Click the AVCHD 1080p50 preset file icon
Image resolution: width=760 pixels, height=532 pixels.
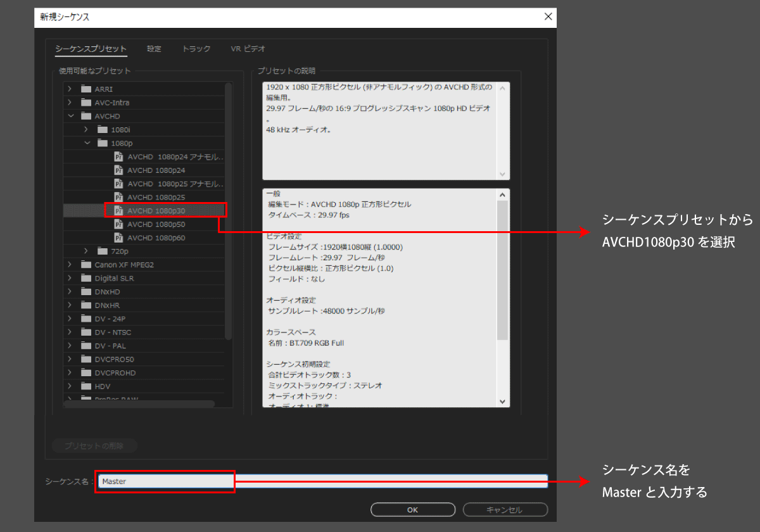point(118,224)
